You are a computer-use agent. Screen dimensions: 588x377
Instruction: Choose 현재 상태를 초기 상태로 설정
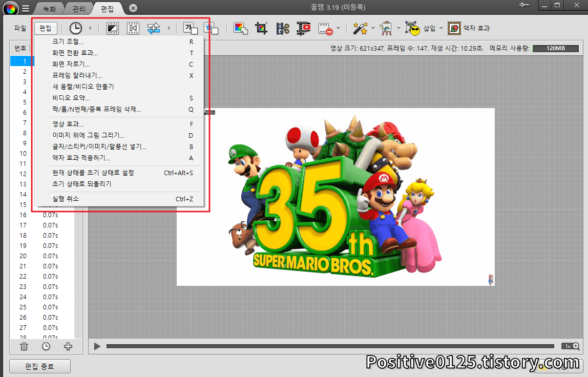pos(119,173)
